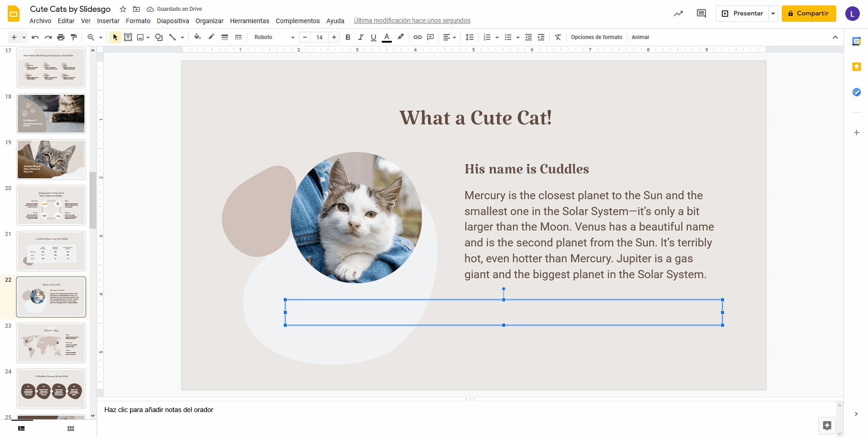
Task: Open the Roboto font dropdown
Action: 274,37
